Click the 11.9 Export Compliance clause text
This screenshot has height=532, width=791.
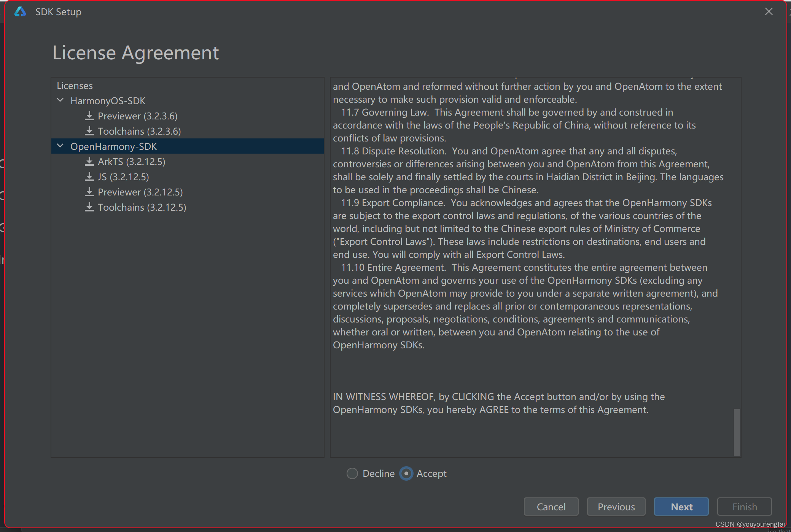point(522,229)
